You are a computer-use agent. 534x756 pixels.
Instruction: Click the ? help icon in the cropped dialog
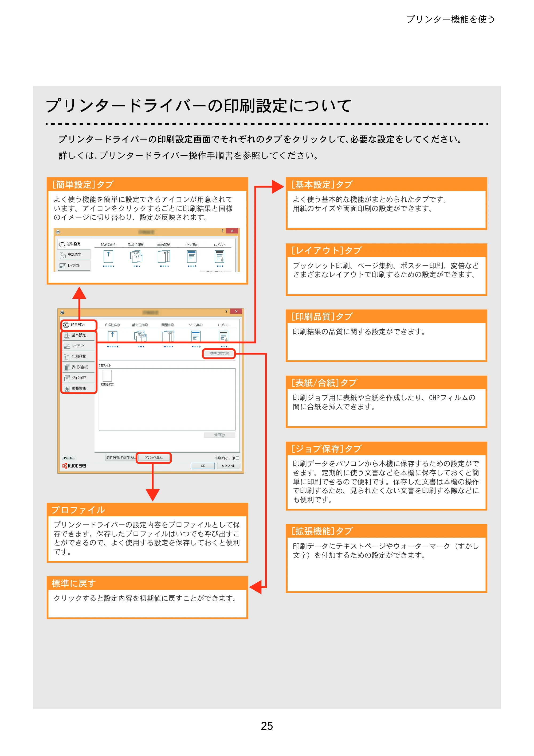click(x=222, y=231)
